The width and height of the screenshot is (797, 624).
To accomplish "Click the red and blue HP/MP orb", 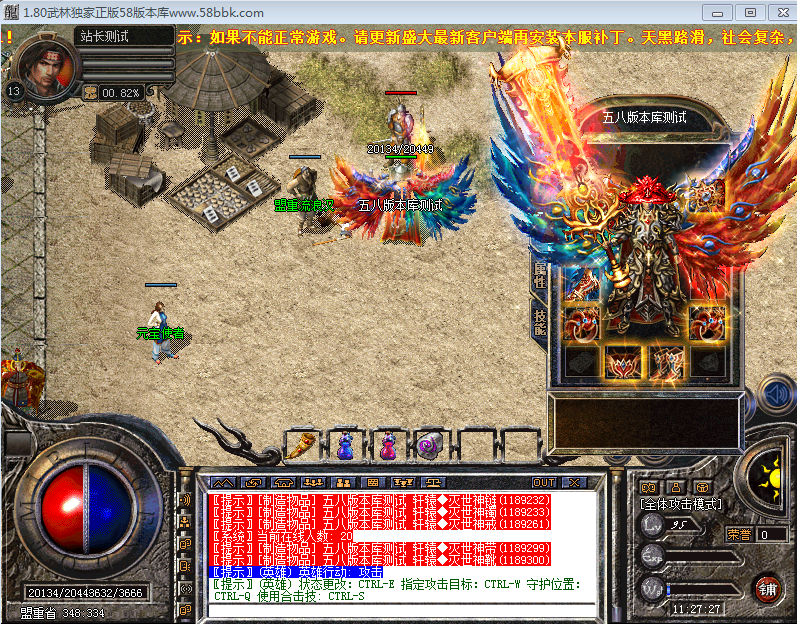I will [87, 509].
